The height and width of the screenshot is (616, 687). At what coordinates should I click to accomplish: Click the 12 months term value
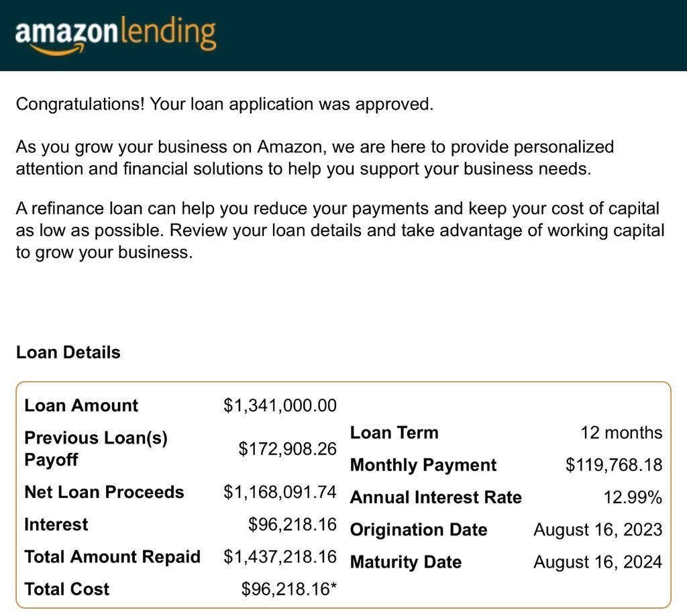pyautogui.click(x=621, y=433)
